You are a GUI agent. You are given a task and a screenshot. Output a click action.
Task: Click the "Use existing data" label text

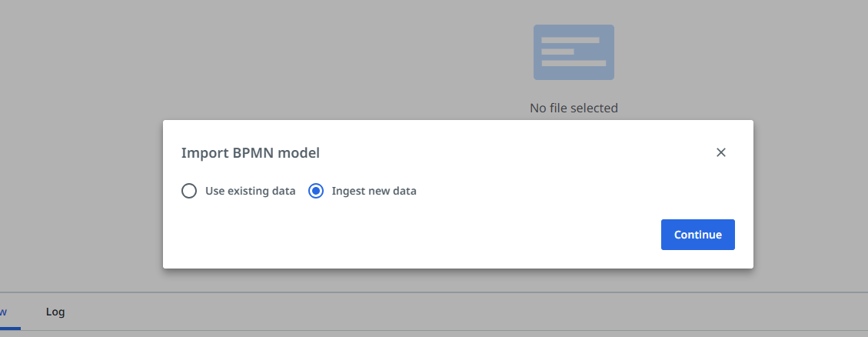[x=250, y=191]
